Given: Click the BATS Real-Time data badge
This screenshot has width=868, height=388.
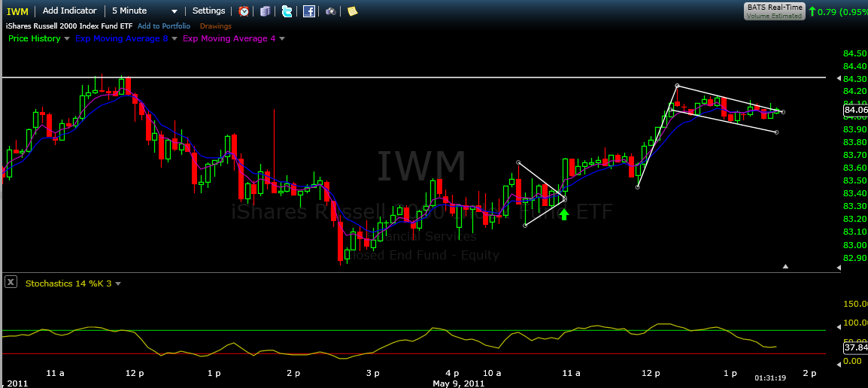Looking at the screenshot, I should [x=774, y=11].
